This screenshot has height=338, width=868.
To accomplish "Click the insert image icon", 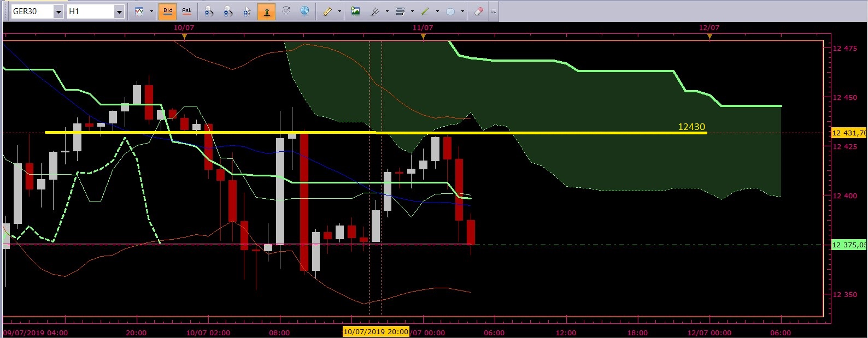I will coord(355,11).
